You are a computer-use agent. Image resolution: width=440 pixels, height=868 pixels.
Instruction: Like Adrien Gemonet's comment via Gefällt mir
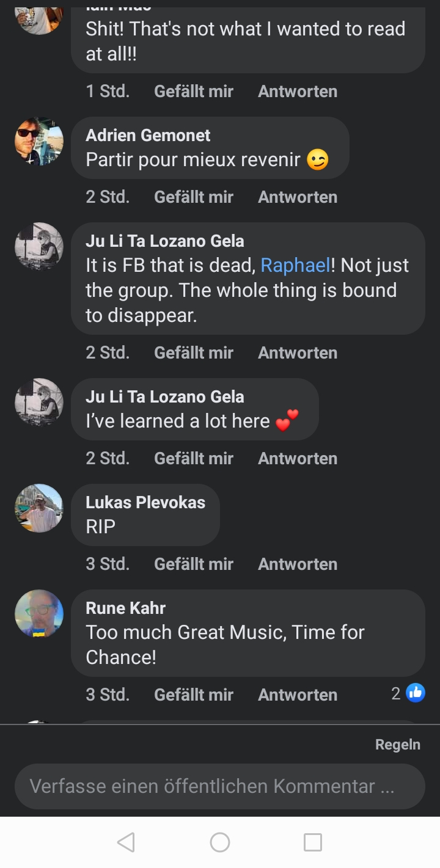[194, 197]
